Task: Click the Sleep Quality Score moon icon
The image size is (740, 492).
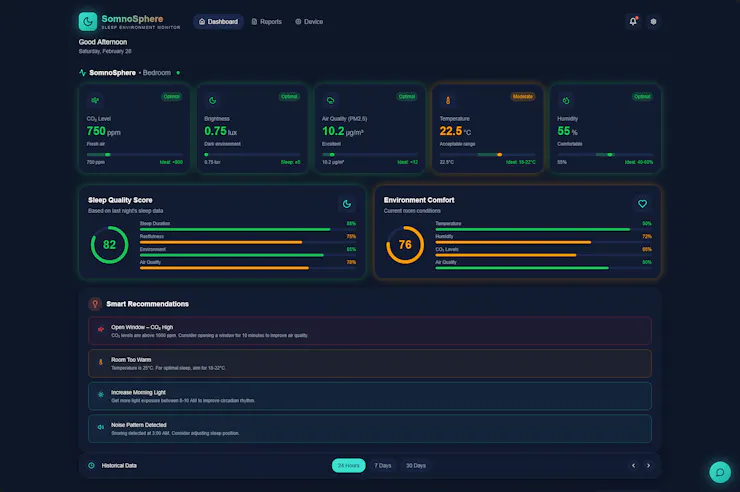Action: [347, 204]
